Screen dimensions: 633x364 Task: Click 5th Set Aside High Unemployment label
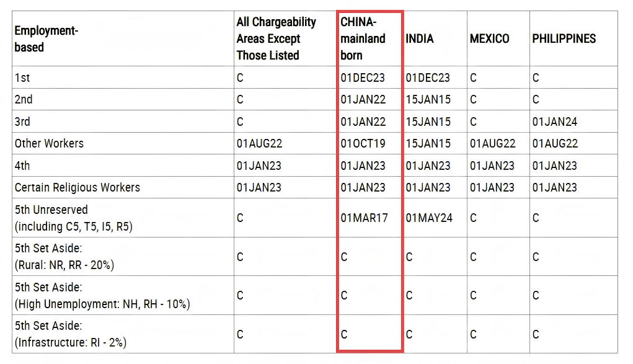(102, 296)
